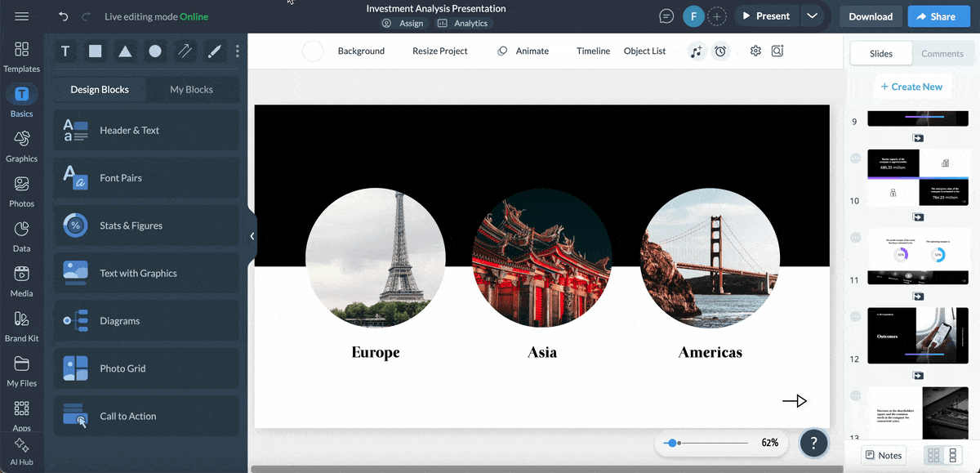Open the add music panel
980x473 pixels.
[697, 51]
